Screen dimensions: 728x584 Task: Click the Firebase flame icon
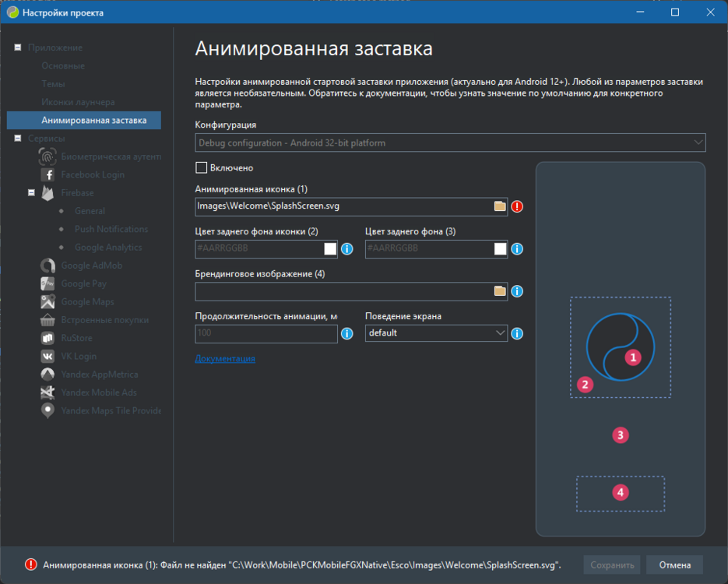[x=47, y=192]
